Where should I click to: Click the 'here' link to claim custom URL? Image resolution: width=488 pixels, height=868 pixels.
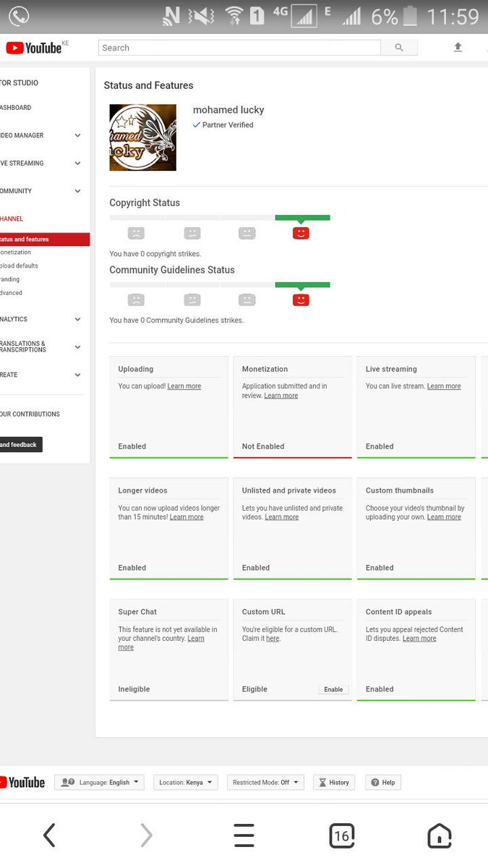tap(273, 639)
